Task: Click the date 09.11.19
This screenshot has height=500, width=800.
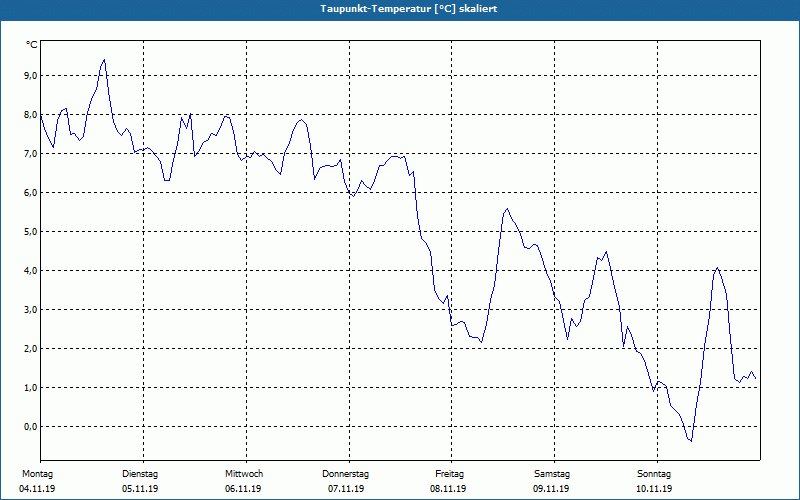Action: click(x=551, y=489)
